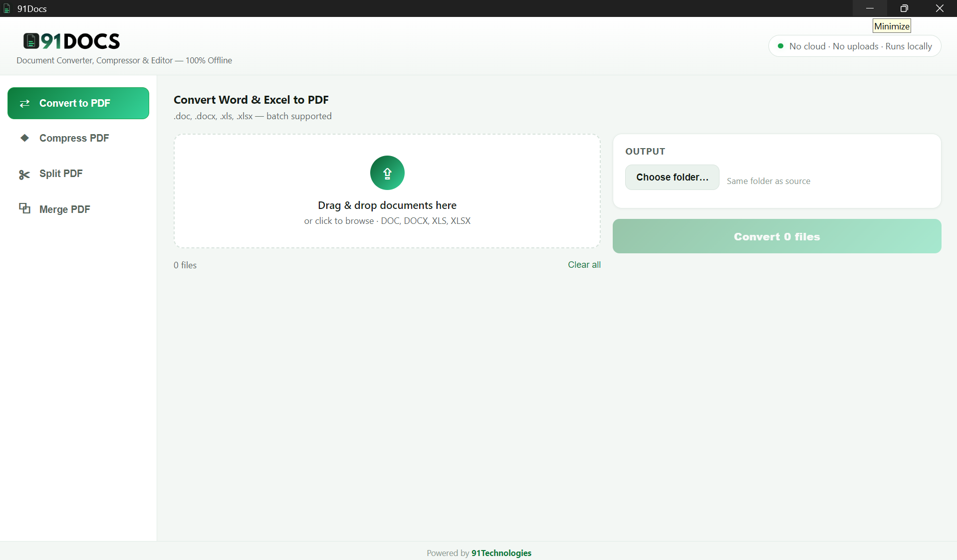The width and height of the screenshot is (957, 560).
Task: Go to Merge PDF
Action: click(78, 209)
